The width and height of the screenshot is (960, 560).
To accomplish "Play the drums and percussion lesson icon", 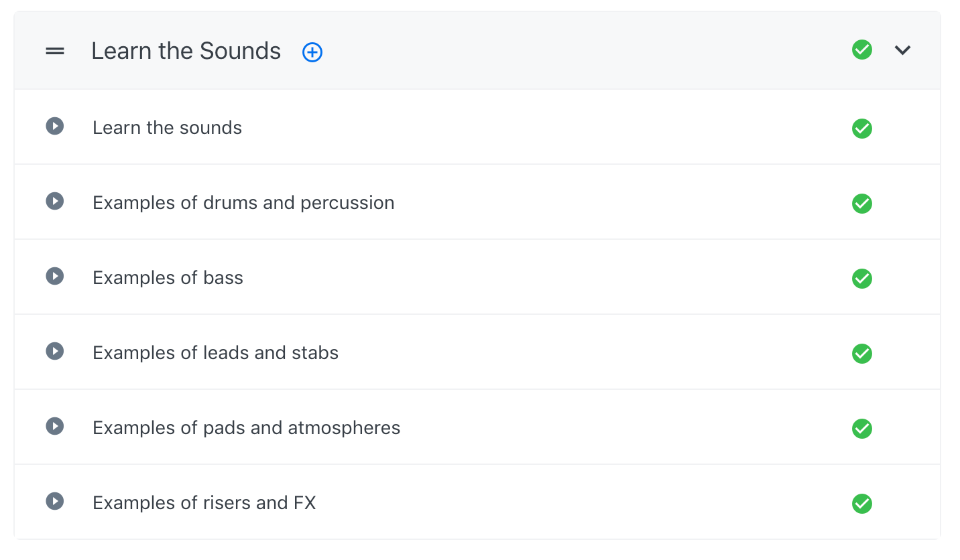I will pyautogui.click(x=55, y=201).
